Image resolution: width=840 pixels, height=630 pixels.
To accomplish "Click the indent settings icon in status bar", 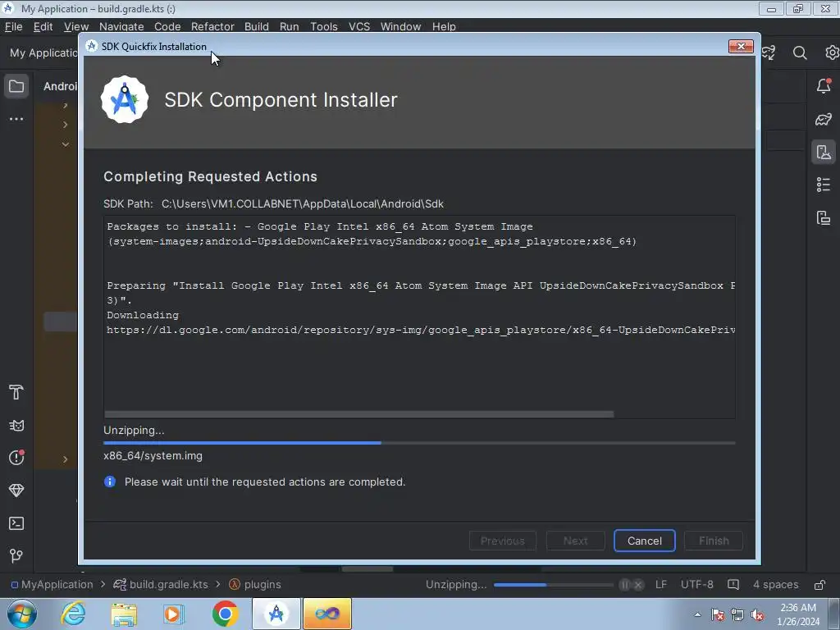I will [733, 584].
